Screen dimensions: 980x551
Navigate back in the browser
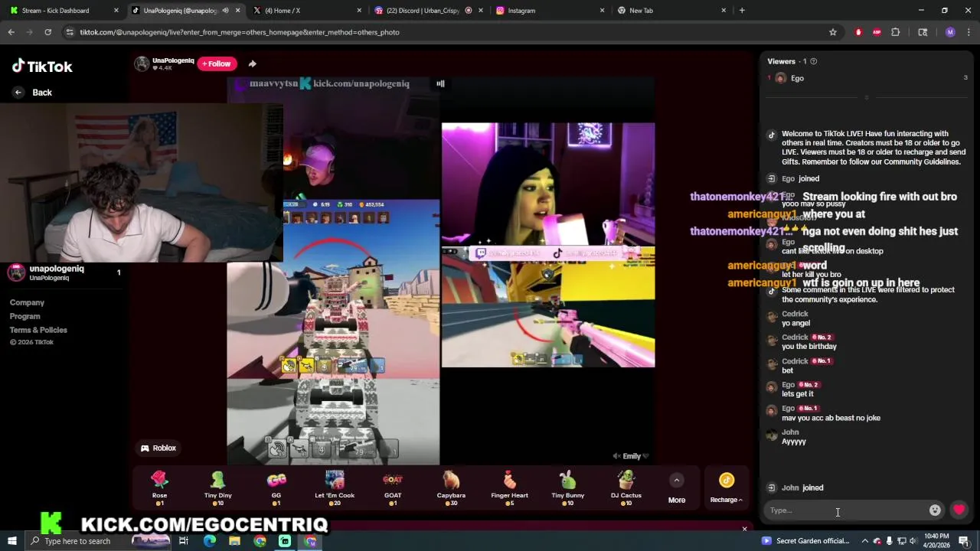11,32
